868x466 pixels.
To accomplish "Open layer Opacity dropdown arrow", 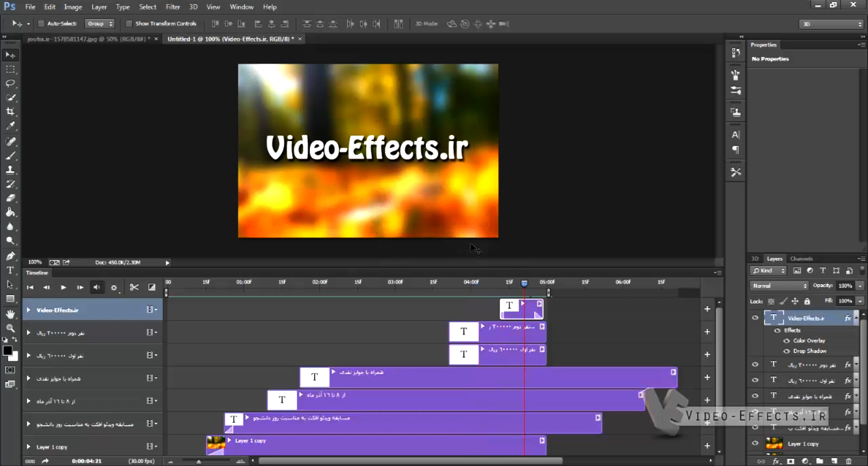I will click(x=860, y=286).
